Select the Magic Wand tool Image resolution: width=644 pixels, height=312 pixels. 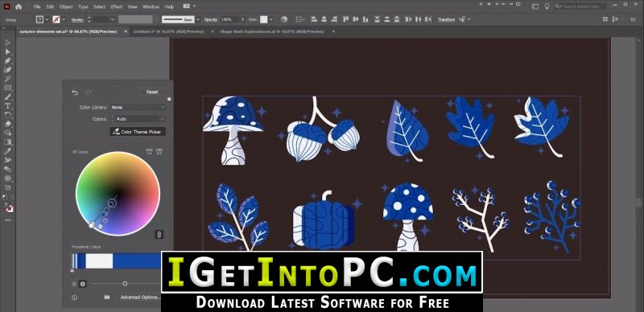(x=8, y=79)
